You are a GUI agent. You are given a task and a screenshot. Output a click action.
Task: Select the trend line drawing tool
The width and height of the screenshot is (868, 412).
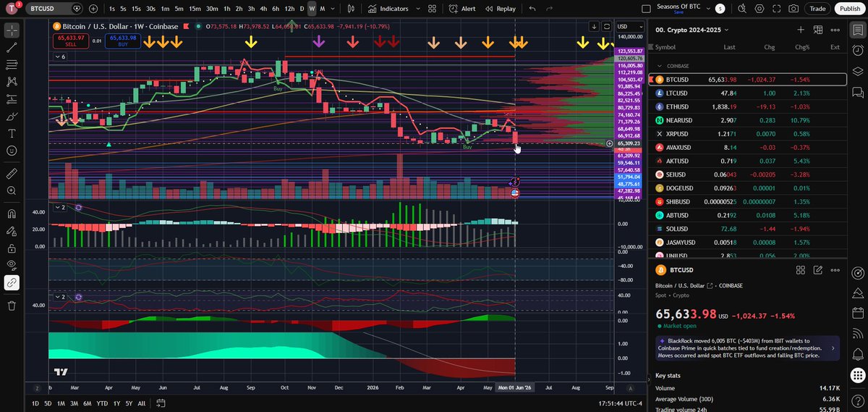pyautogui.click(x=12, y=48)
